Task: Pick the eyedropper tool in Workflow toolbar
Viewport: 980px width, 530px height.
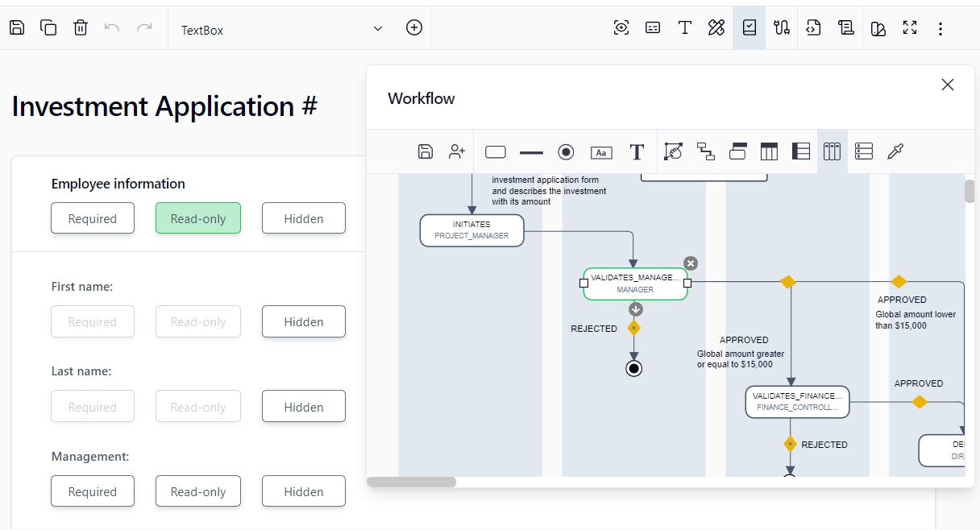Action: click(895, 151)
